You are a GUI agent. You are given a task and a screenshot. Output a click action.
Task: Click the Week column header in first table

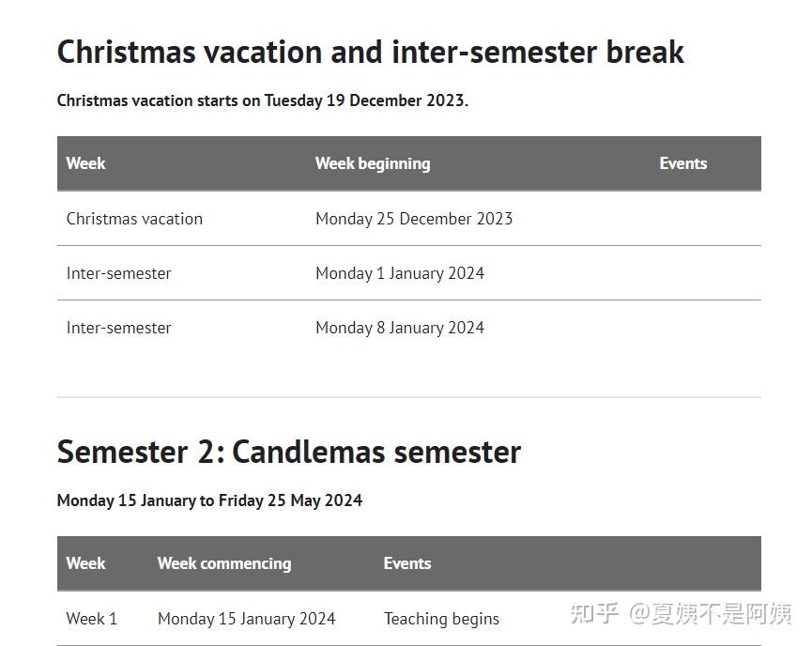[x=85, y=163]
